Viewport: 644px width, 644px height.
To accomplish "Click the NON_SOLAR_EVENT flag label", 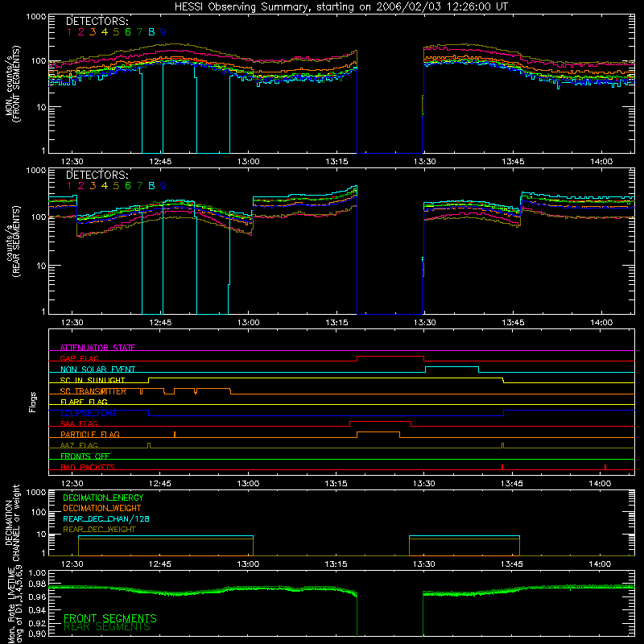I will tap(97, 369).
